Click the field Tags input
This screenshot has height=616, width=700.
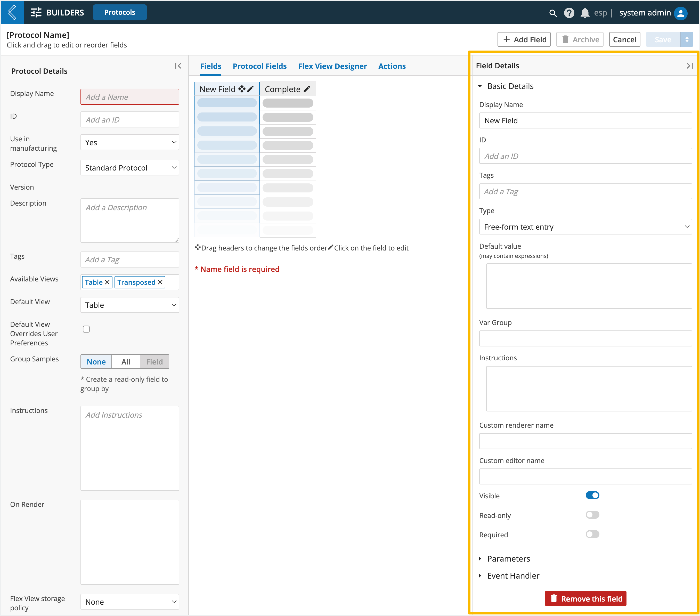tap(585, 191)
